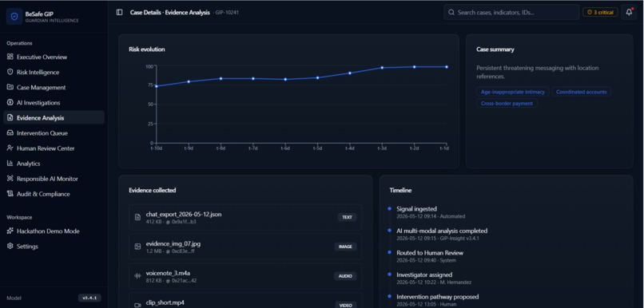
Task: Open Settings page
Action: pyautogui.click(x=54, y=247)
